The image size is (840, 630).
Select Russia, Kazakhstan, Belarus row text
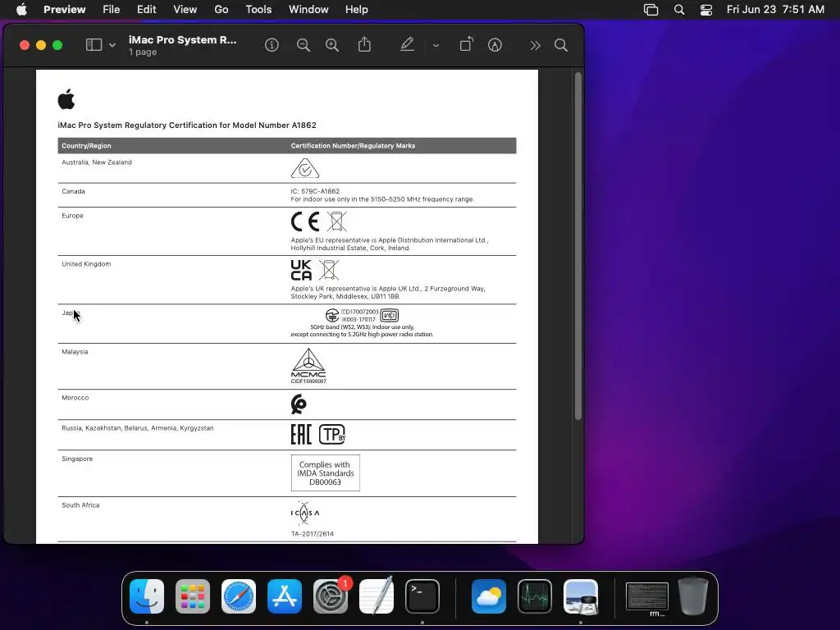click(137, 428)
